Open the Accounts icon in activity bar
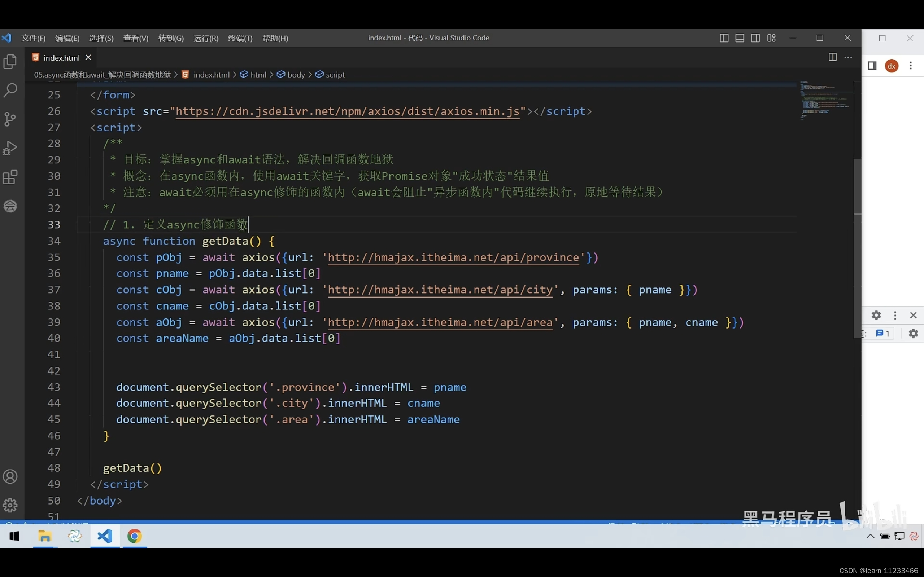The image size is (924, 577). [10, 477]
